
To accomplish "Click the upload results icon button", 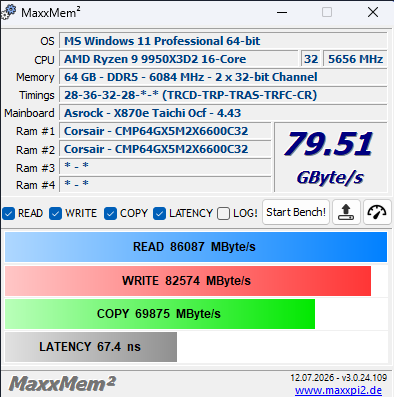I will click(x=346, y=212).
